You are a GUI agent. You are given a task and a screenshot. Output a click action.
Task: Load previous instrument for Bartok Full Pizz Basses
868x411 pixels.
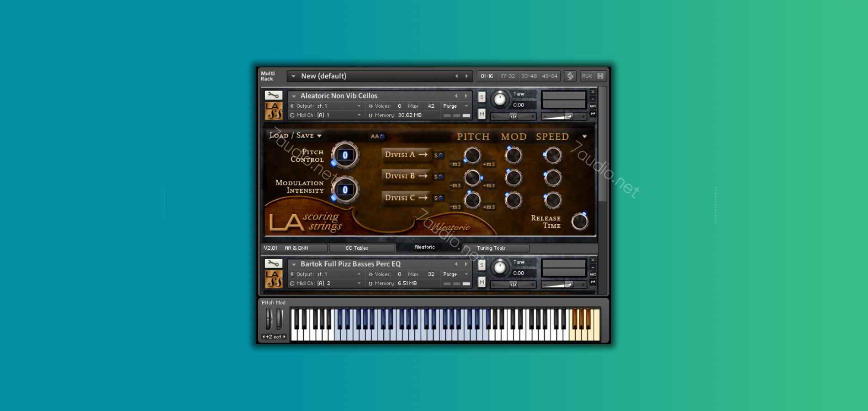pyautogui.click(x=456, y=264)
